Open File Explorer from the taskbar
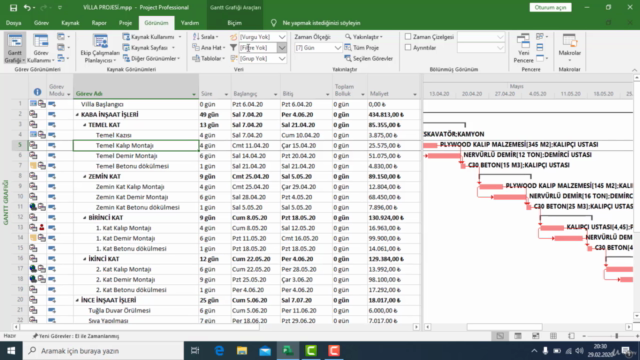Screen dimensions: 640x360 click(x=242, y=351)
